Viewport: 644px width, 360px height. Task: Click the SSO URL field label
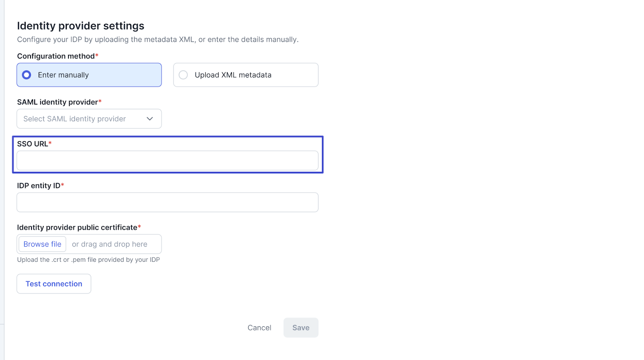[x=33, y=144]
